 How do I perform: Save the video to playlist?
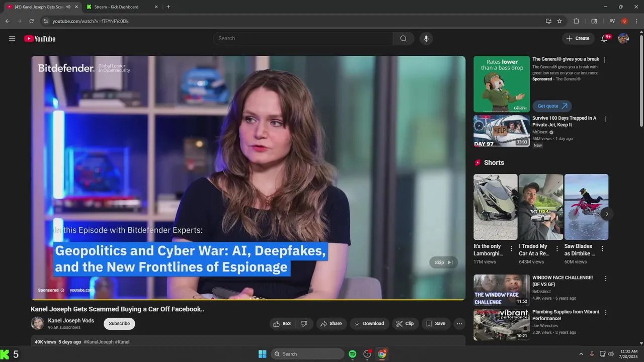point(436,324)
